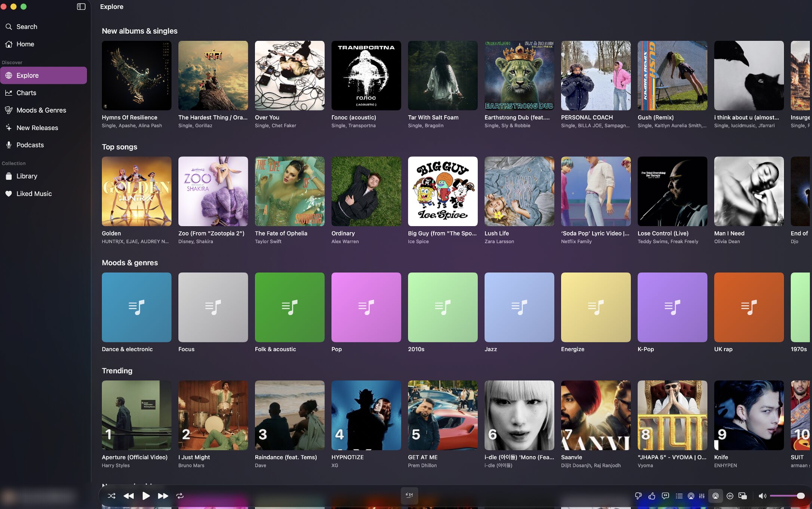Open the Pop genre tile
This screenshot has height=509, width=812.
366,307
